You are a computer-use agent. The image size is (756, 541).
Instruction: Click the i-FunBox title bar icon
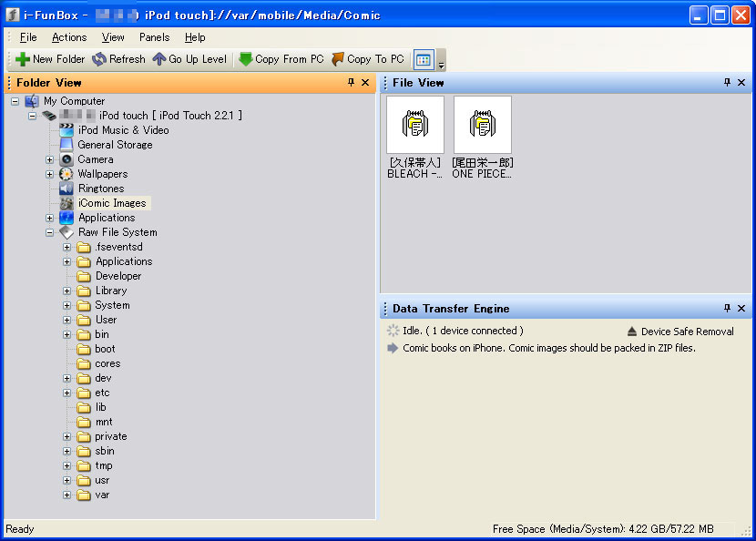12,15
